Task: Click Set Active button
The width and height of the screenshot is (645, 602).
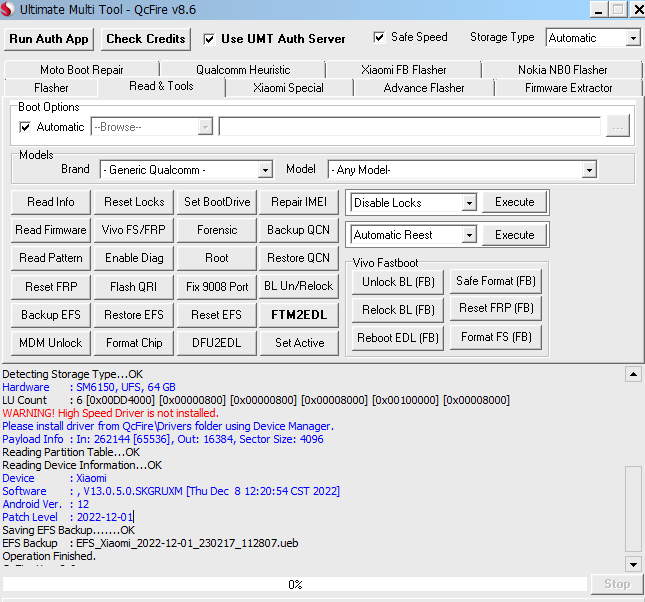Action: tap(299, 343)
